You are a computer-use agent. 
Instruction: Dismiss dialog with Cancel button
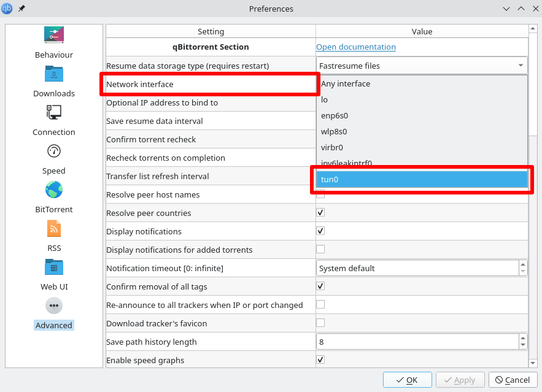(x=513, y=380)
